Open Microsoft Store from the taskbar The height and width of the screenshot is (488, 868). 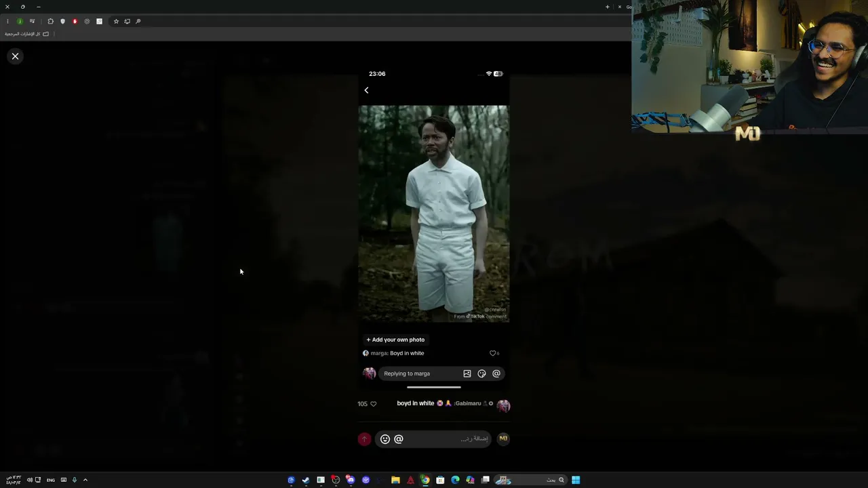[x=440, y=480]
